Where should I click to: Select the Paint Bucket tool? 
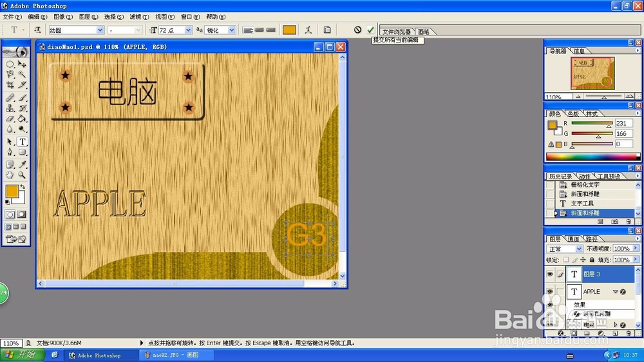22,119
